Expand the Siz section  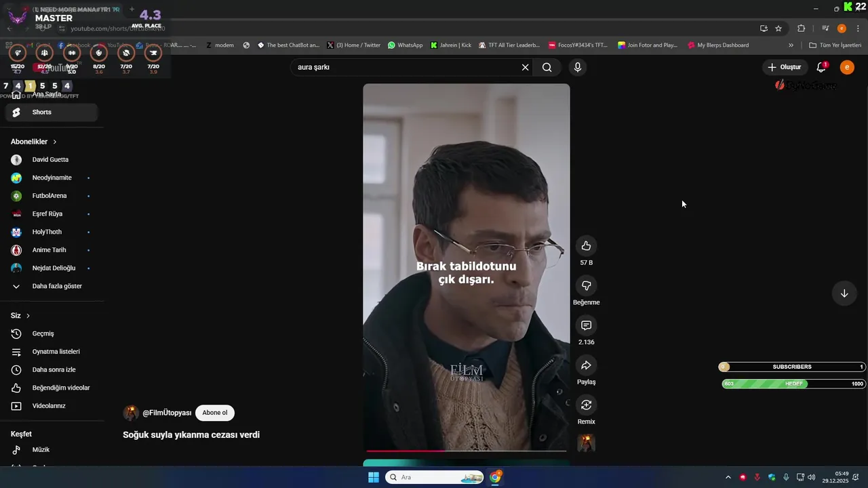tap(20, 316)
